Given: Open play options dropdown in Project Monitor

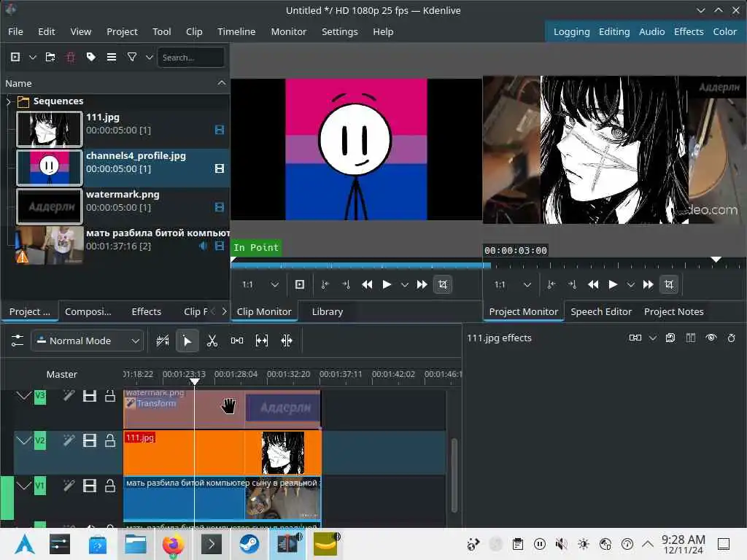Looking at the screenshot, I should click(x=631, y=285).
